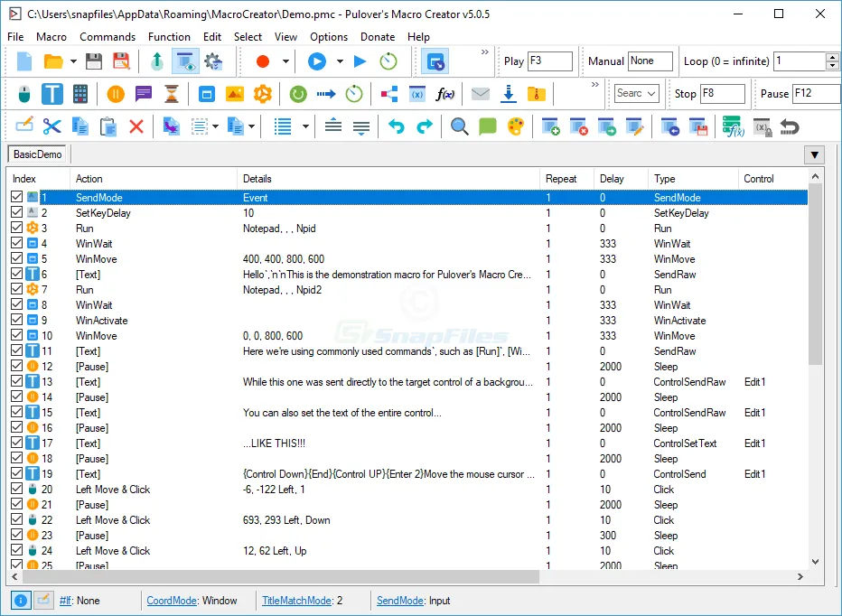Expand the open-folder dropdown arrow
The height and width of the screenshot is (616, 842).
coord(73,61)
